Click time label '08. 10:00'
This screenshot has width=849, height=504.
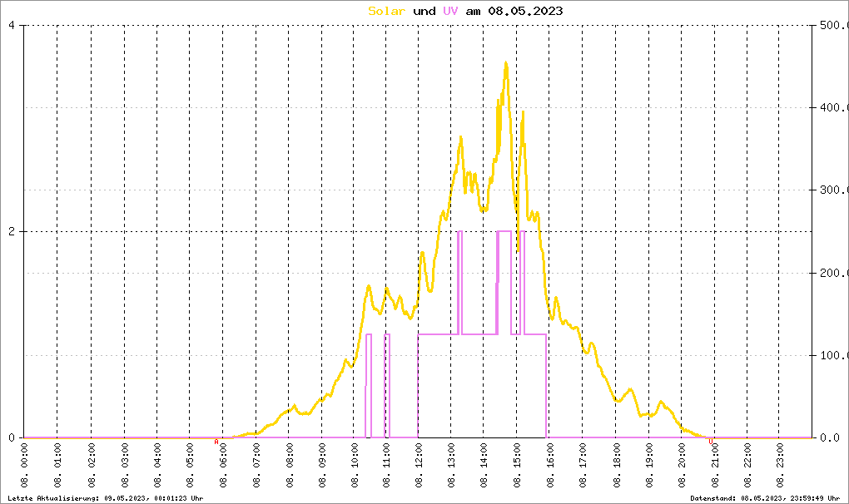click(x=354, y=466)
